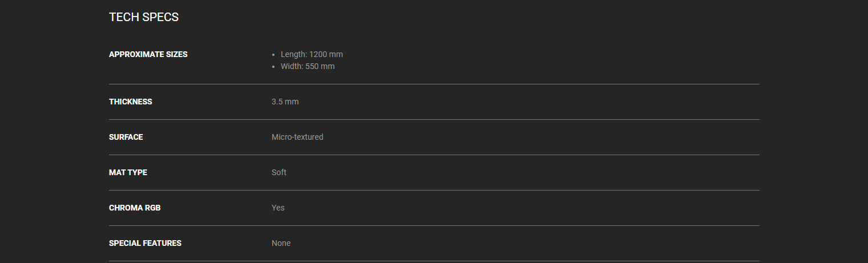Click the bullet point before Width

coord(274,67)
